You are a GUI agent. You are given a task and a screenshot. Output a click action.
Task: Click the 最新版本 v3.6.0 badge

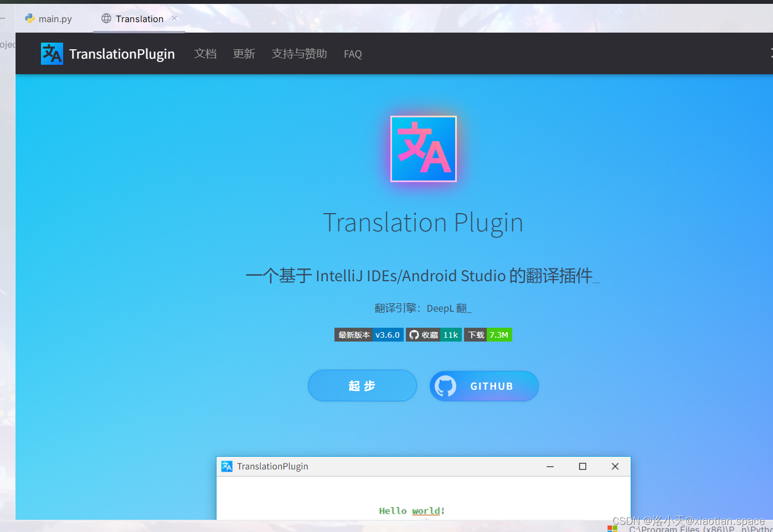point(369,335)
